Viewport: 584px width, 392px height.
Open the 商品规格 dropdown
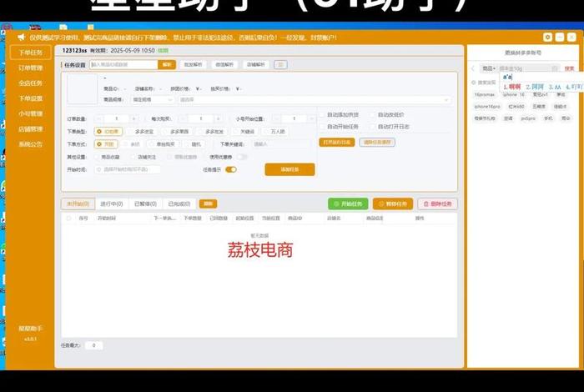pyautogui.click(x=153, y=100)
